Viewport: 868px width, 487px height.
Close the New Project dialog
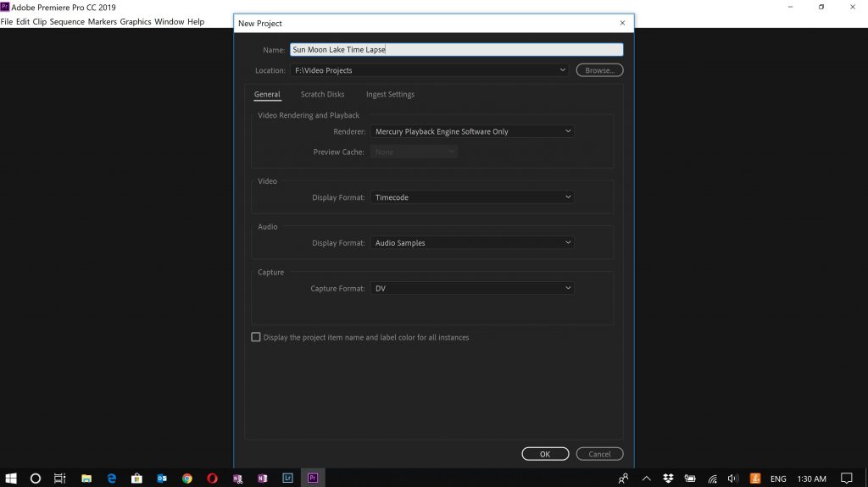point(622,23)
